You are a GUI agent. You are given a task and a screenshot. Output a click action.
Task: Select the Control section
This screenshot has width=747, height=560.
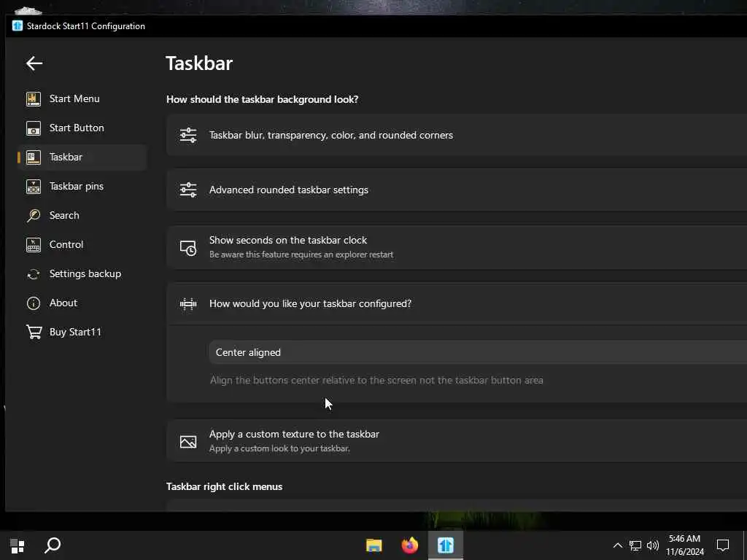pos(82,245)
